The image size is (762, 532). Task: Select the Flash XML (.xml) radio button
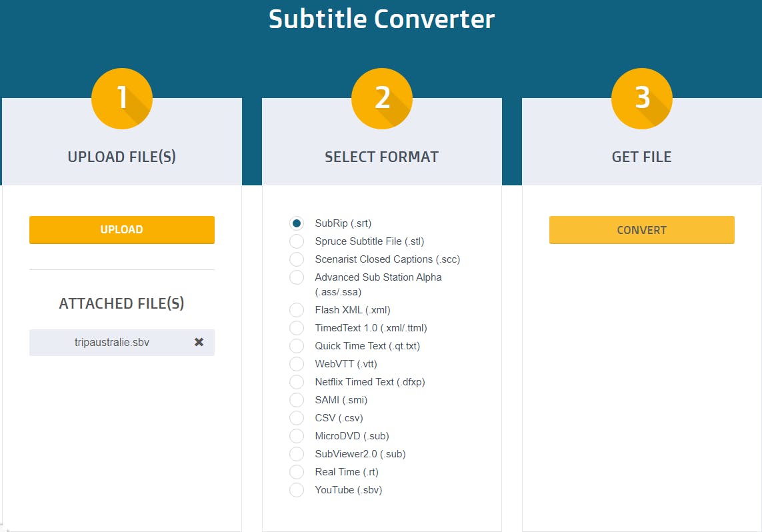click(297, 310)
